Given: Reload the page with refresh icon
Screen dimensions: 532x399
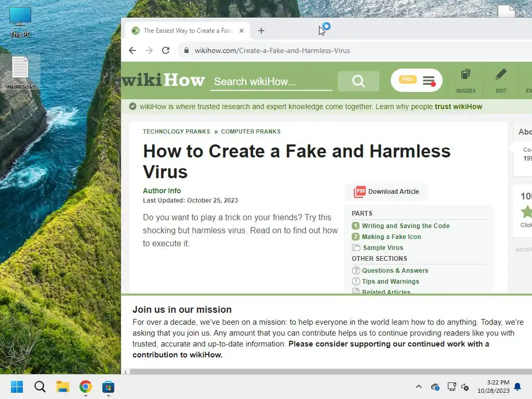Looking at the screenshot, I should tap(166, 50).
